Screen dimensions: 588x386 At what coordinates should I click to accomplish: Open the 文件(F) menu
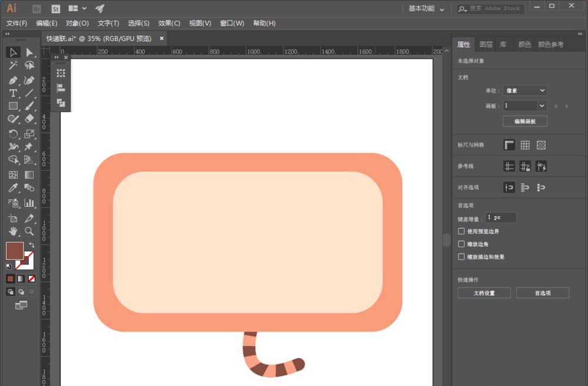16,24
